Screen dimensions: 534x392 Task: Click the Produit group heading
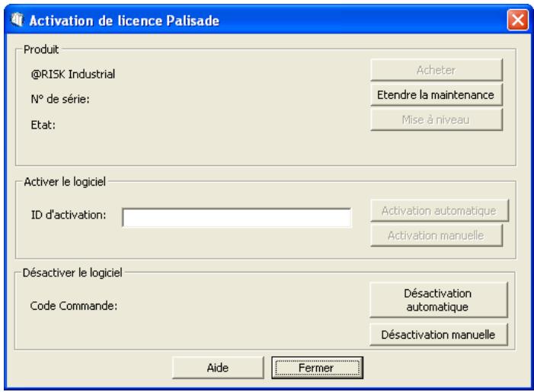point(41,49)
